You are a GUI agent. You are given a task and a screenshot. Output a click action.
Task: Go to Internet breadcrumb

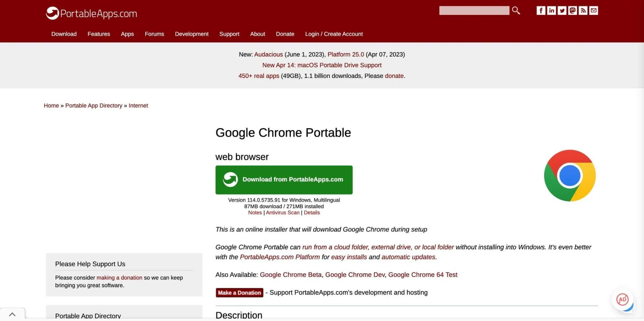tap(138, 106)
